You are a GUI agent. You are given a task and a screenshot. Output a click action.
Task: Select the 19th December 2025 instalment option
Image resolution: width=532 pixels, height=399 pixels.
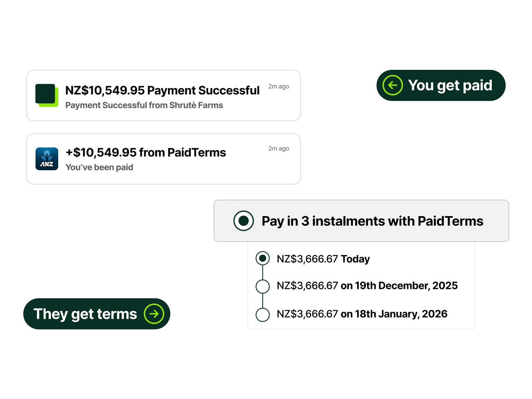tap(367, 286)
